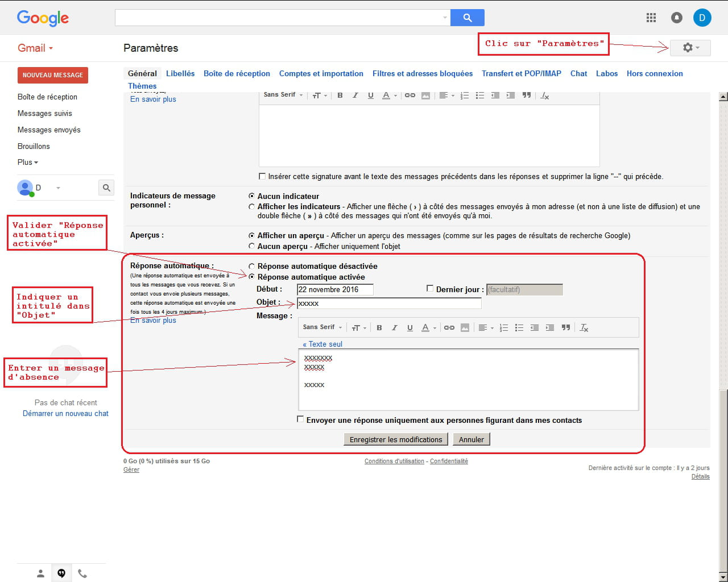Switch to the Libellés settings tab

[x=180, y=73]
